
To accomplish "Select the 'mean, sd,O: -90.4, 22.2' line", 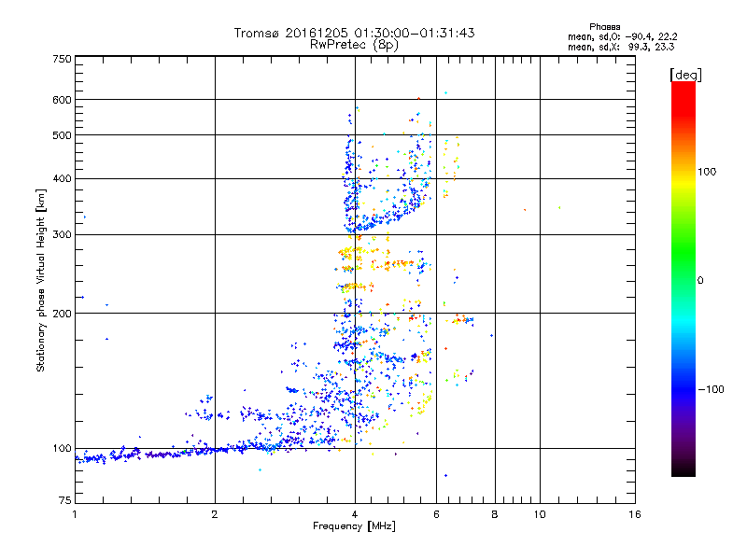I will point(622,36).
